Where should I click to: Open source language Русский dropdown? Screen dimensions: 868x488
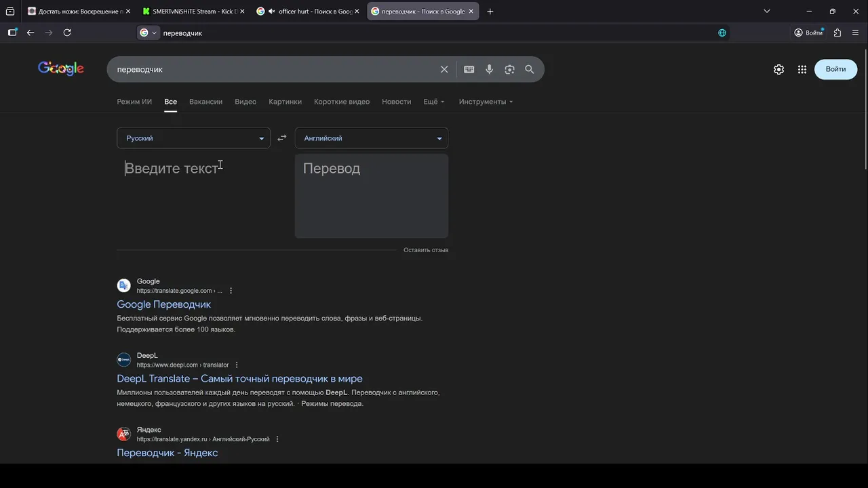(x=193, y=138)
